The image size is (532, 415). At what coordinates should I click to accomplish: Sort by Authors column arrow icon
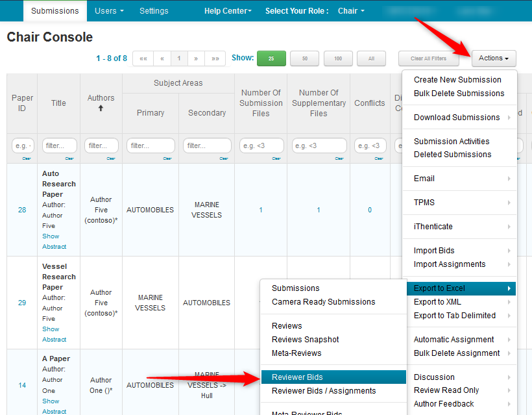click(101, 108)
